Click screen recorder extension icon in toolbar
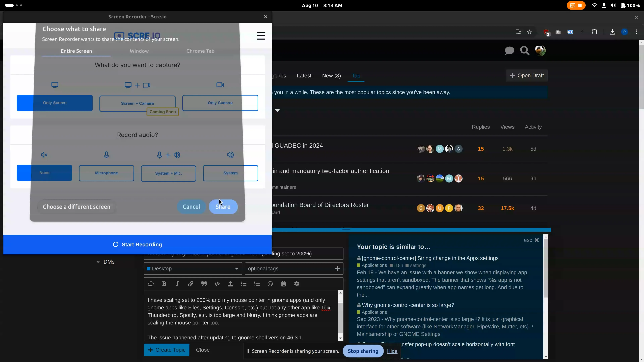The image size is (644, 362). (570, 32)
